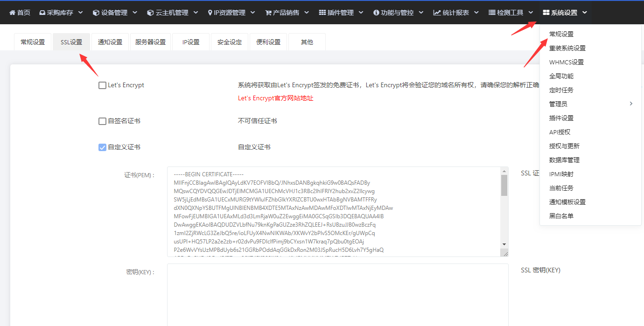Click the info circle icon of 功能与管控
Screen dimensions: 644x326
coord(376,13)
